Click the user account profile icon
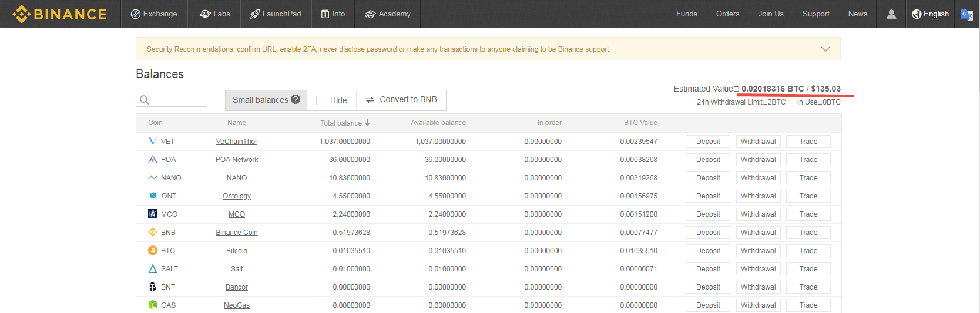The height and width of the screenshot is (313, 980). coord(891,14)
